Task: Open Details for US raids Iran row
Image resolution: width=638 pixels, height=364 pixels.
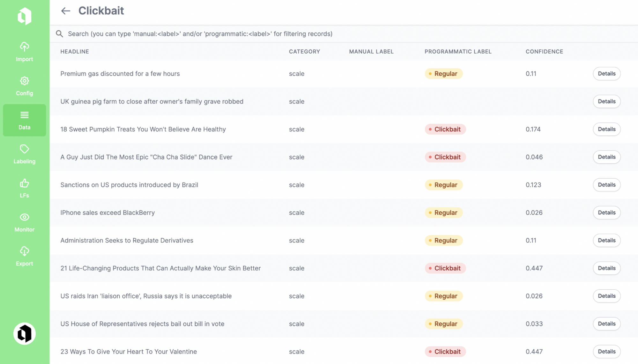Action: [607, 296]
